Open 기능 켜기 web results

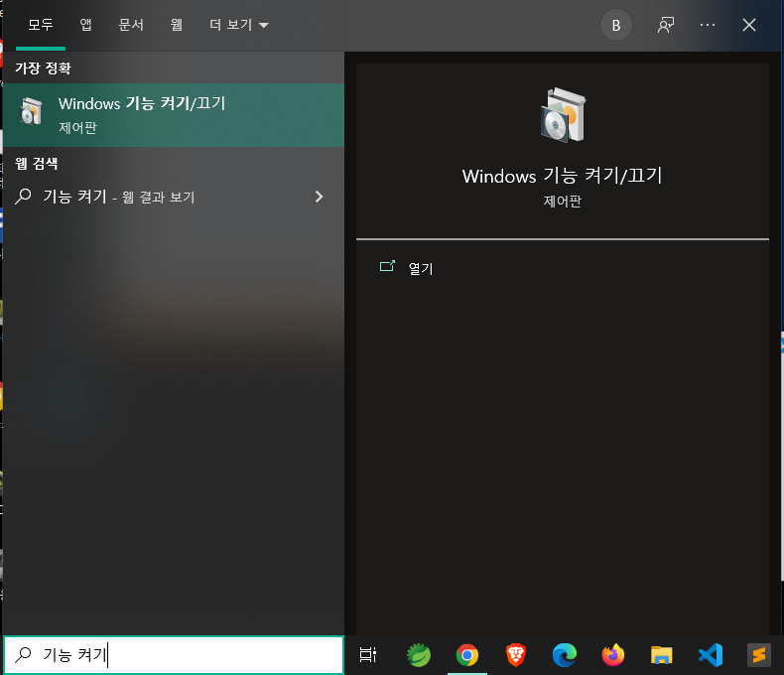[174, 197]
